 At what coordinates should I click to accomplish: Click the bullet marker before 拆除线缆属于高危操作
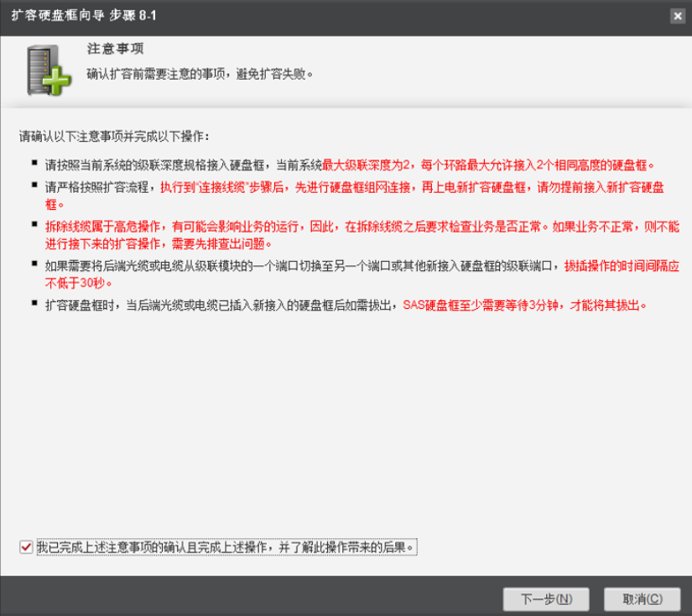pos(34,224)
